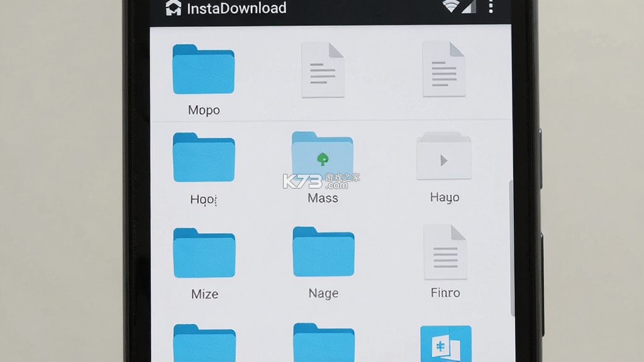This screenshot has height=362, width=644.
Task: Tap the "Hooi" label
Action: coord(203,199)
